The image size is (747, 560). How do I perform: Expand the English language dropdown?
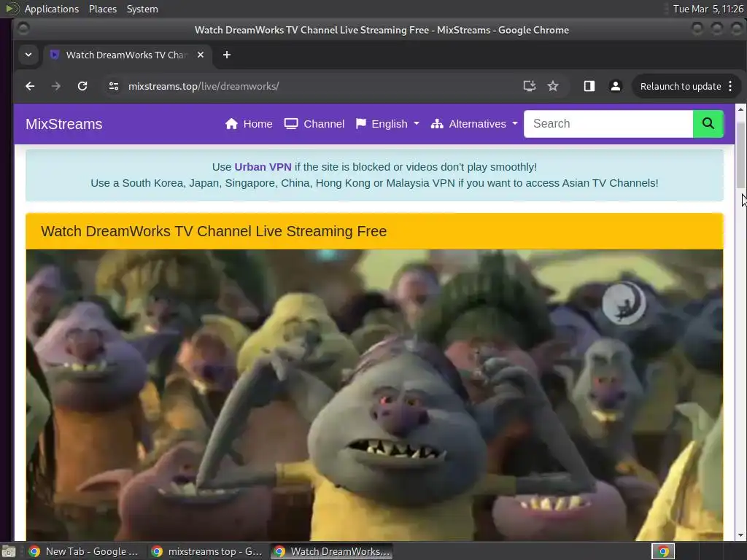tap(388, 124)
